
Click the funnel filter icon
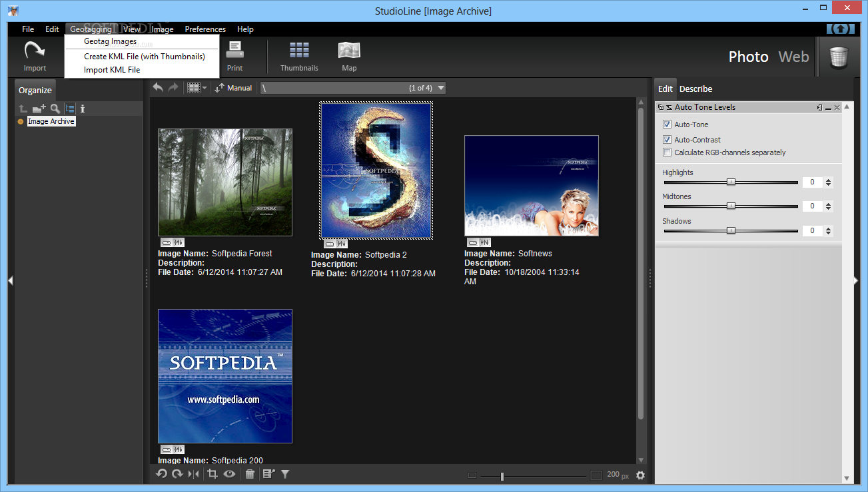tap(285, 474)
